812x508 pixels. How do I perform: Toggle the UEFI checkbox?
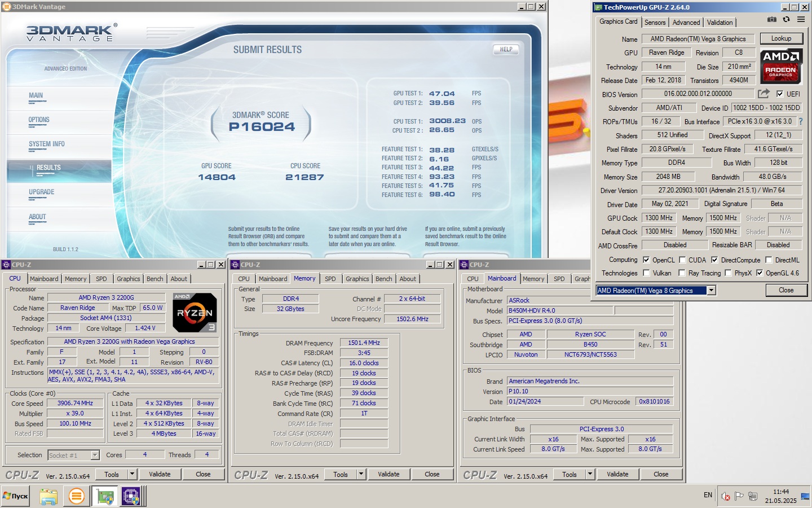tap(780, 94)
